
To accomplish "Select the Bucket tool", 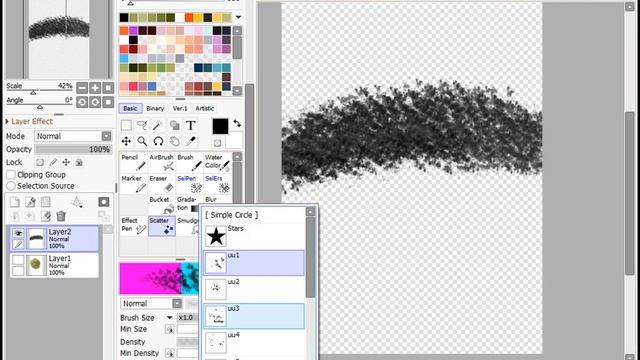I will click(162, 204).
